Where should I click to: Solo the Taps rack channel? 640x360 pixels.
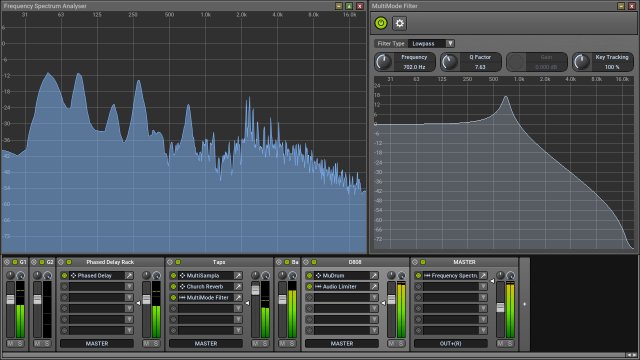pyautogui.click(x=265, y=344)
